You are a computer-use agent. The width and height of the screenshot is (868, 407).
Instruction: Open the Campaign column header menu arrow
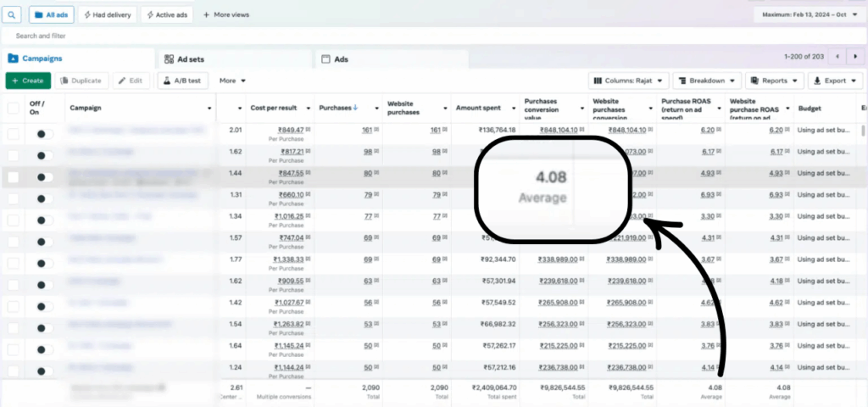coord(209,109)
